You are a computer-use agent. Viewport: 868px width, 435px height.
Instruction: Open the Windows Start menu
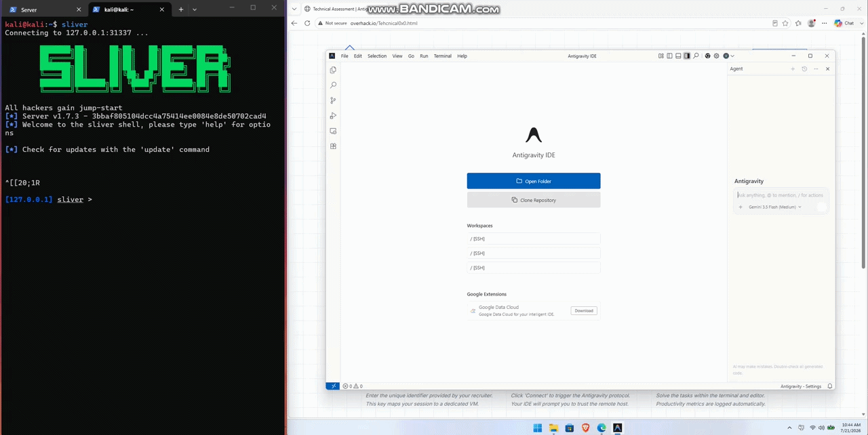pyautogui.click(x=538, y=428)
